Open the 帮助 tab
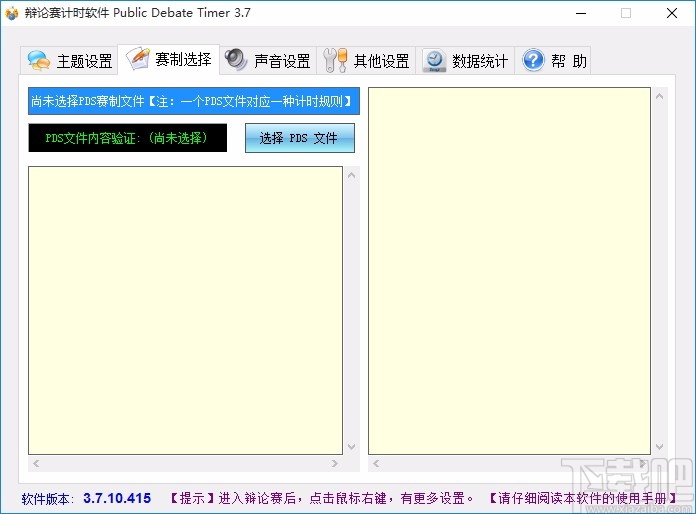The image size is (696, 514). click(553, 60)
